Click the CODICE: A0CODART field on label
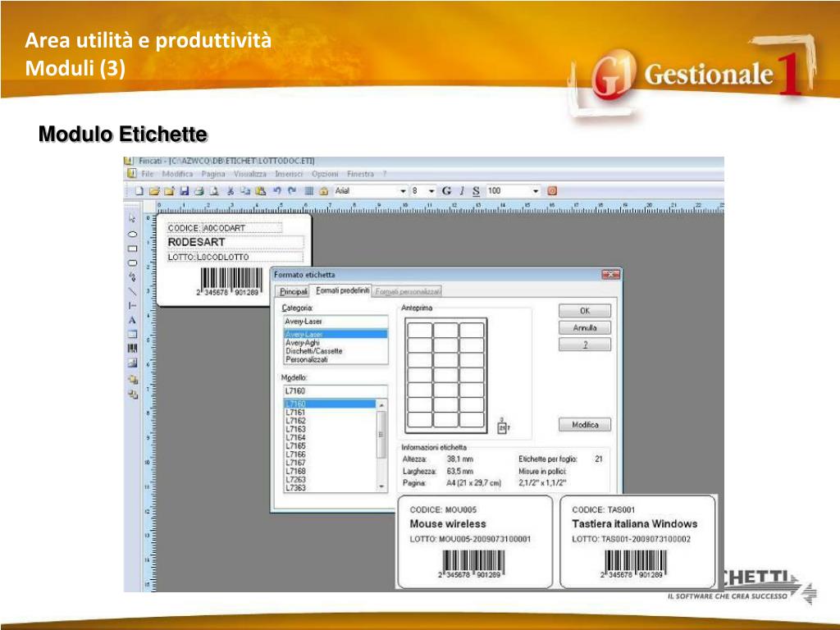840x630 pixels. (224, 228)
